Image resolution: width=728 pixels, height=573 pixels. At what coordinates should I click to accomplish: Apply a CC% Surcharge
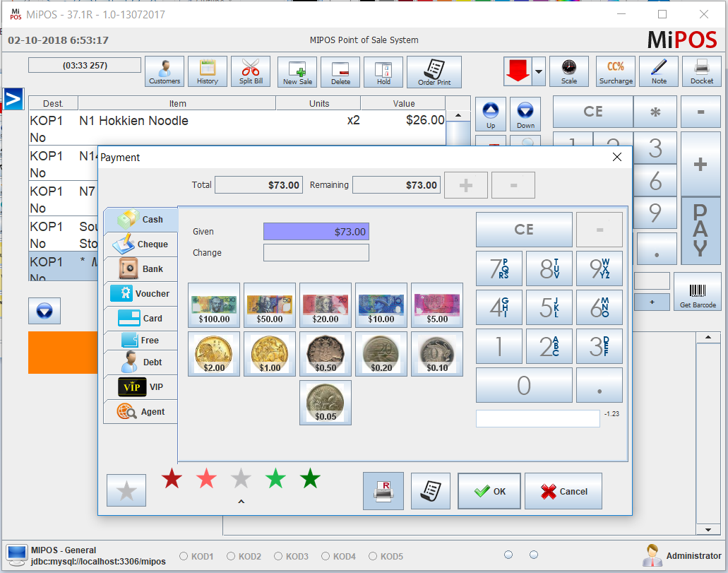coord(615,71)
